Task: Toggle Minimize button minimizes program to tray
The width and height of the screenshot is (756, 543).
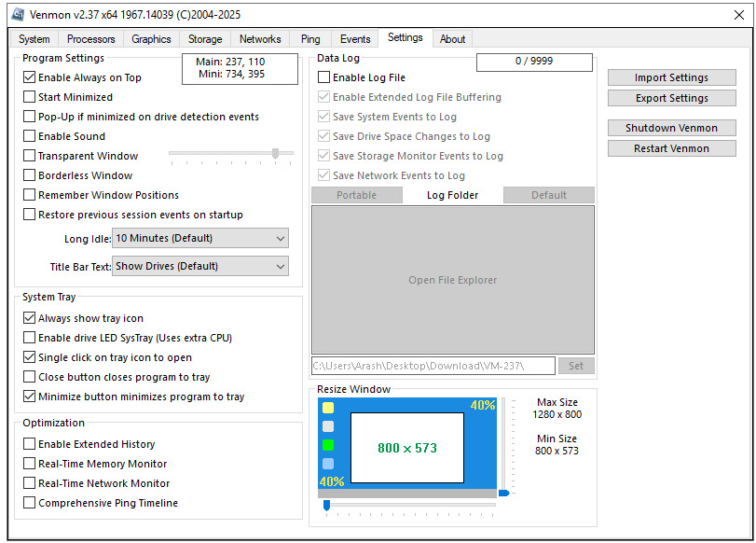Action: click(30, 397)
